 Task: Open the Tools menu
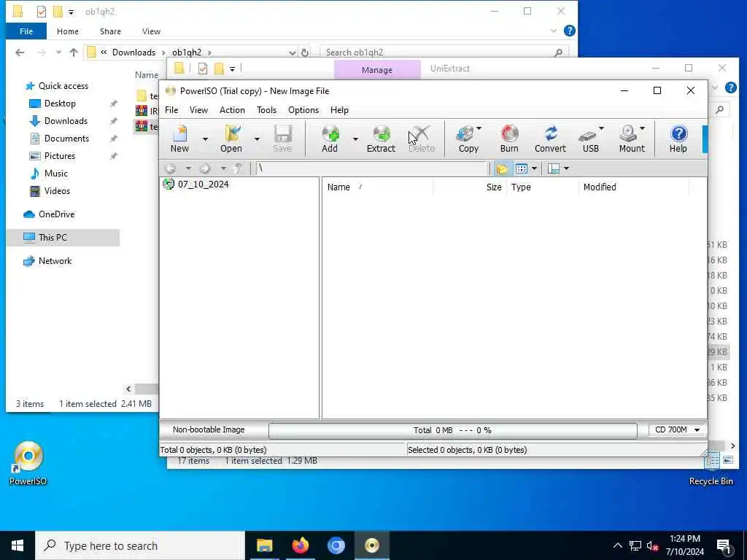(267, 110)
